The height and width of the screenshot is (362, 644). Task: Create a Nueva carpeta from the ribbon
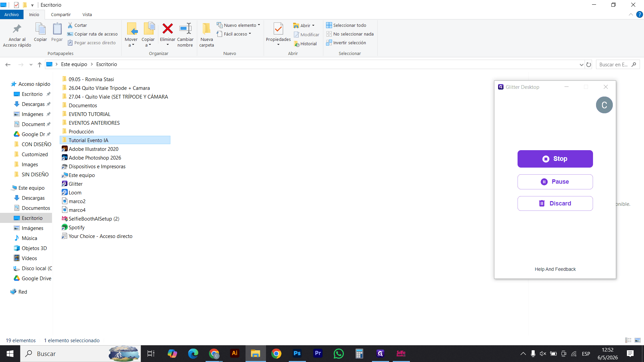tap(207, 35)
